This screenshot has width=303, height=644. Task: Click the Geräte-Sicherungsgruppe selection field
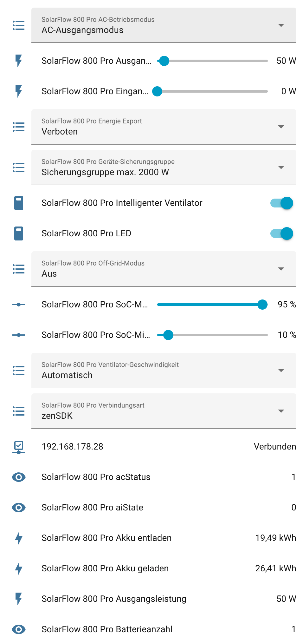164,168
